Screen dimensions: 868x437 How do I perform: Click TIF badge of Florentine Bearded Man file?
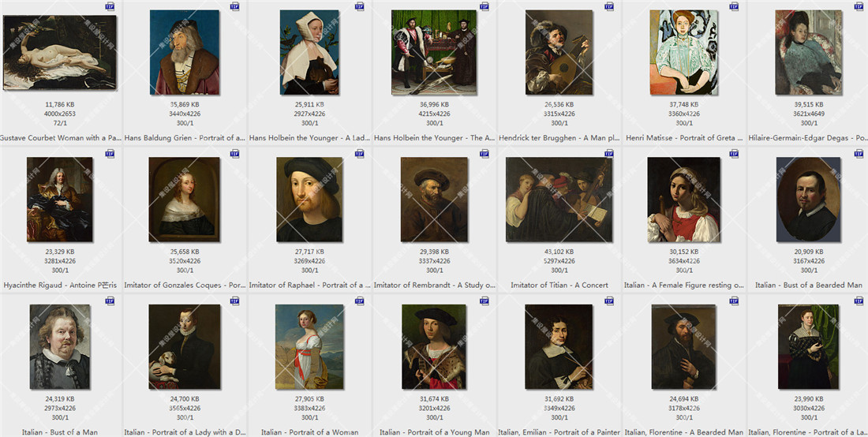click(734, 301)
